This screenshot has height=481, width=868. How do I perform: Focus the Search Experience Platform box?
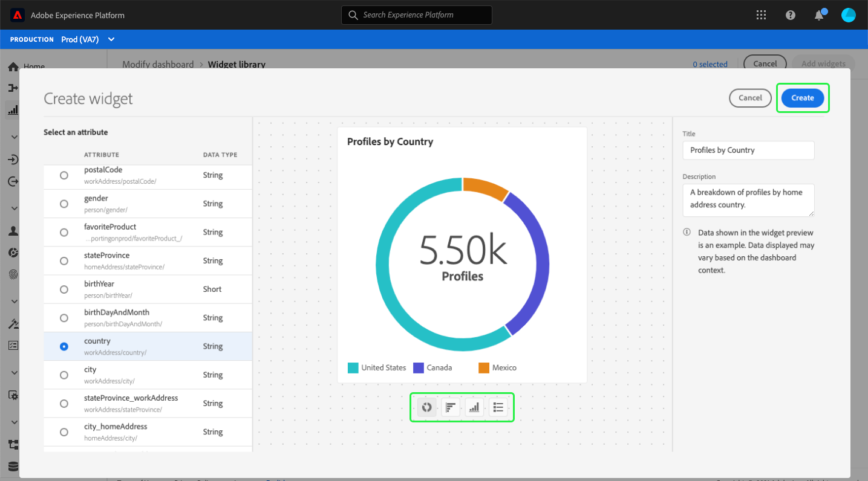click(417, 15)
